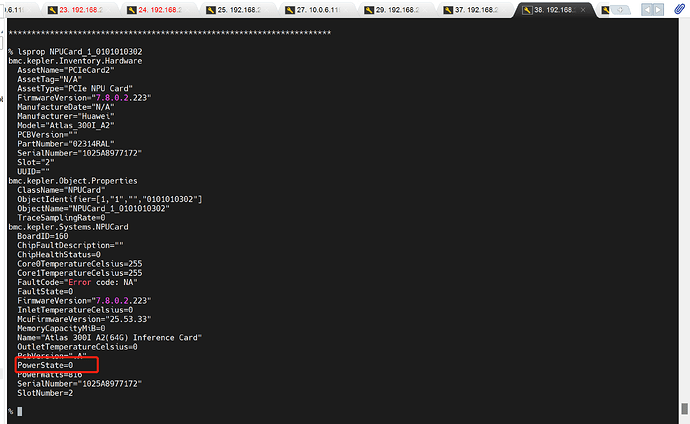Click the wrench icon on tab 29
The image size is (690, 424).
point(369,10)
